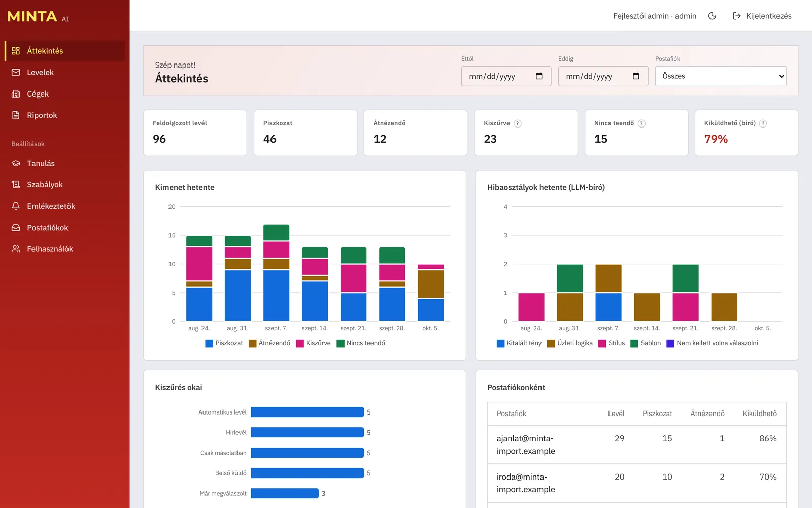
Task: Click the Emlékeztetők bell icon
Action: click(x=16, y=206)
